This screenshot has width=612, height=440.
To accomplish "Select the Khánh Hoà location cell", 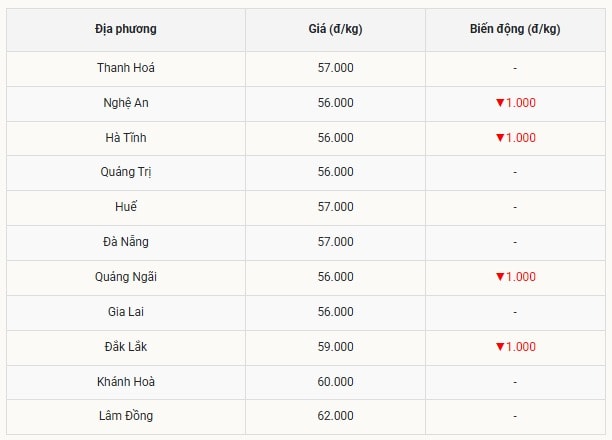I will click(126, 382).
